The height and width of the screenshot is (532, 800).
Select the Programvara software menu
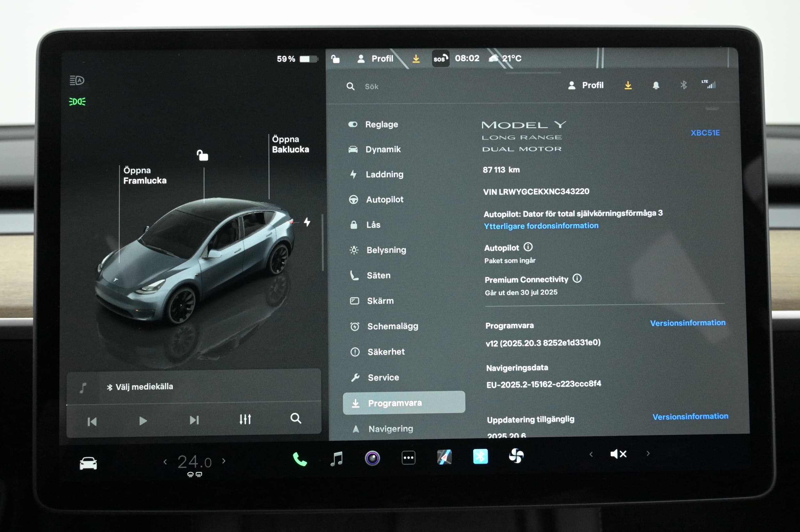tap(404, 403)
